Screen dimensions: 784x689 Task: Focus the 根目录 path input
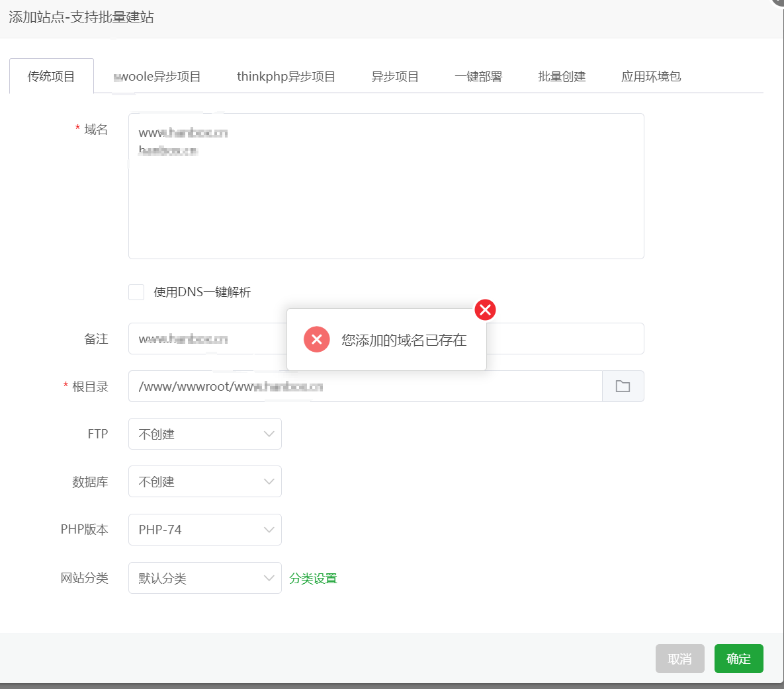point(365,386)
